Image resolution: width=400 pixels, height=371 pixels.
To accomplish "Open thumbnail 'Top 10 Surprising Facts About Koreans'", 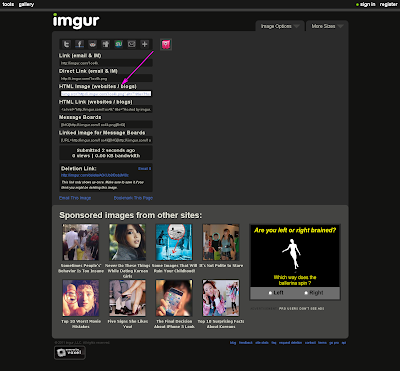I will 221,298.
